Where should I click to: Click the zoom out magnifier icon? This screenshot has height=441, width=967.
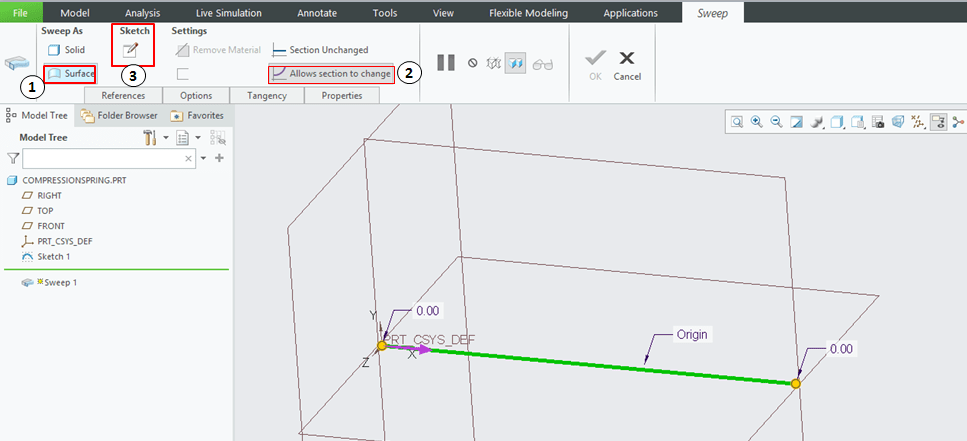pos(776,122)
